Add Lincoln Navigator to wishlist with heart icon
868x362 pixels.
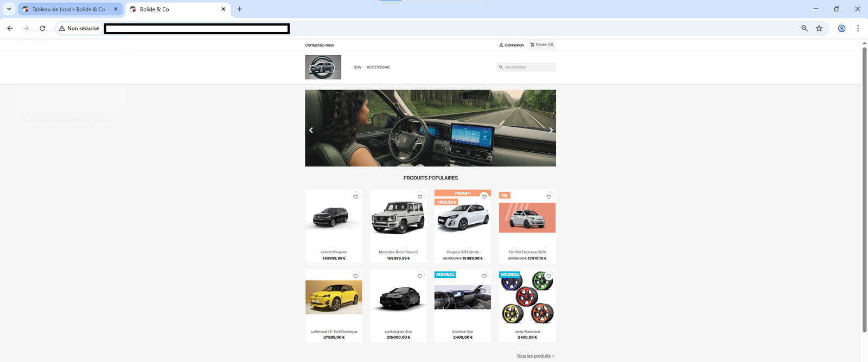[355, 197]
